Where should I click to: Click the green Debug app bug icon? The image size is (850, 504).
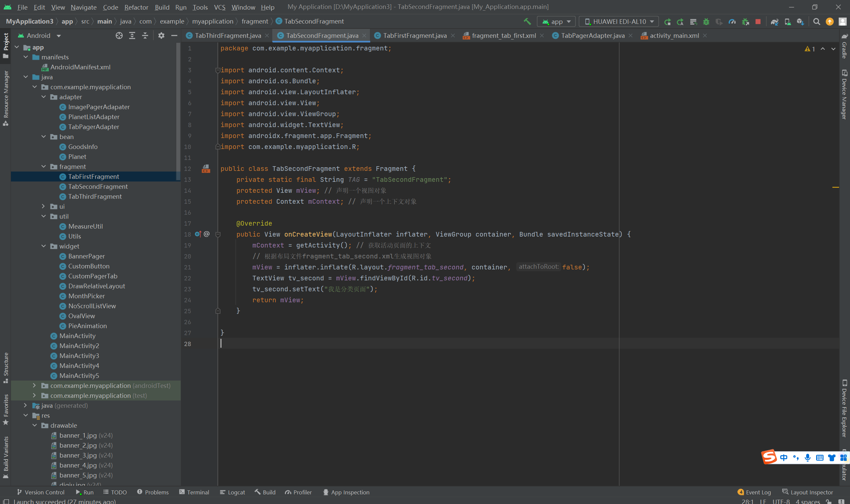click(x=706, y=21)
